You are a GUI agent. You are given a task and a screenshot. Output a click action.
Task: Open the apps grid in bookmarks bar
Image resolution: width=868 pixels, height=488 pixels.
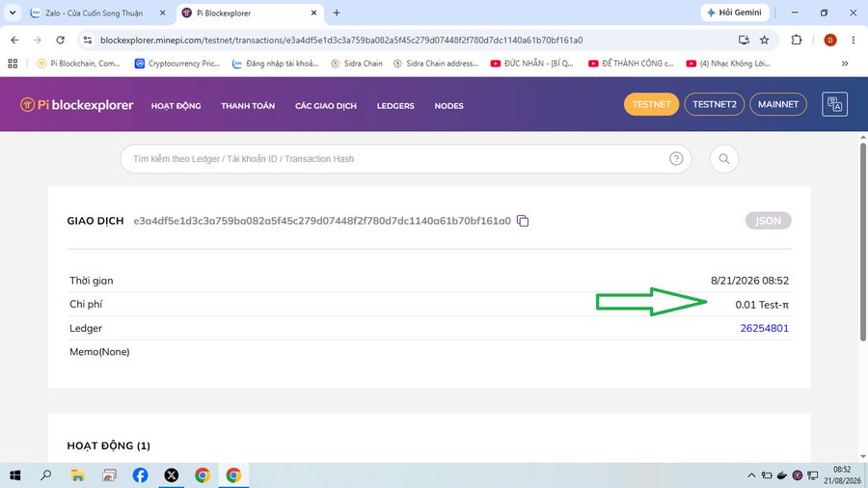(13, 64)
